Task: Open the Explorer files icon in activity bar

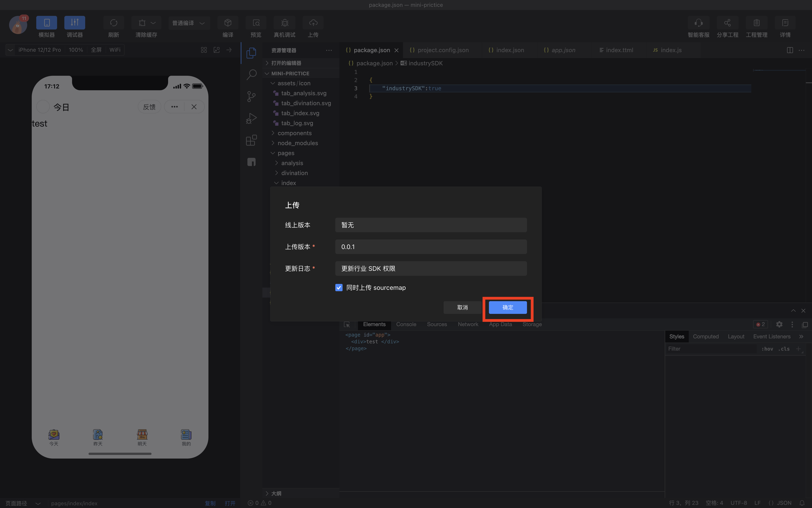Action: 251,53
